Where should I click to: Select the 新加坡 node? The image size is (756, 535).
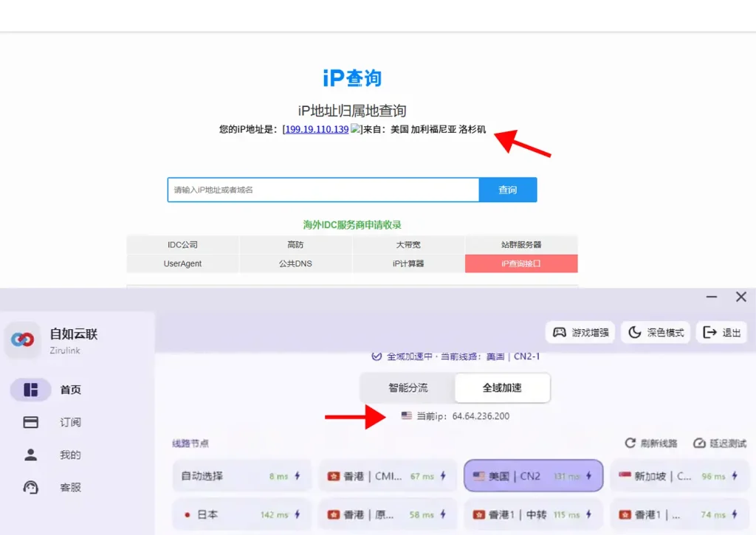point(679,476)
